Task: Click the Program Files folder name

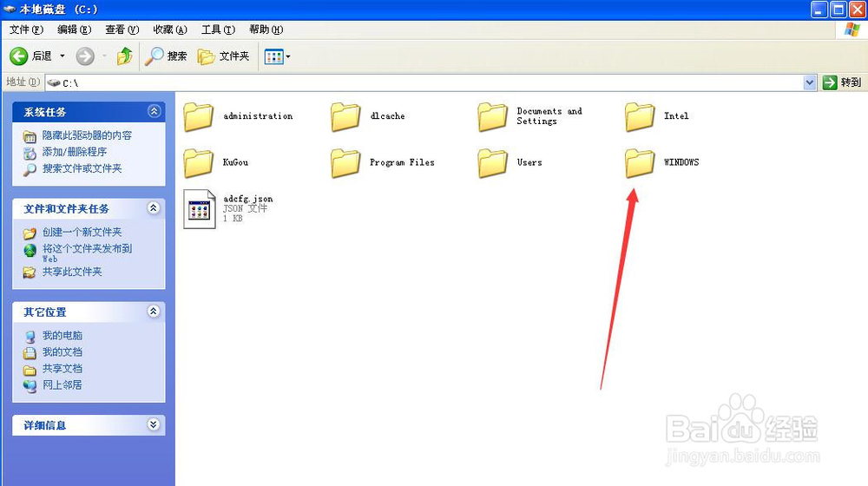Action: [402, 163]
